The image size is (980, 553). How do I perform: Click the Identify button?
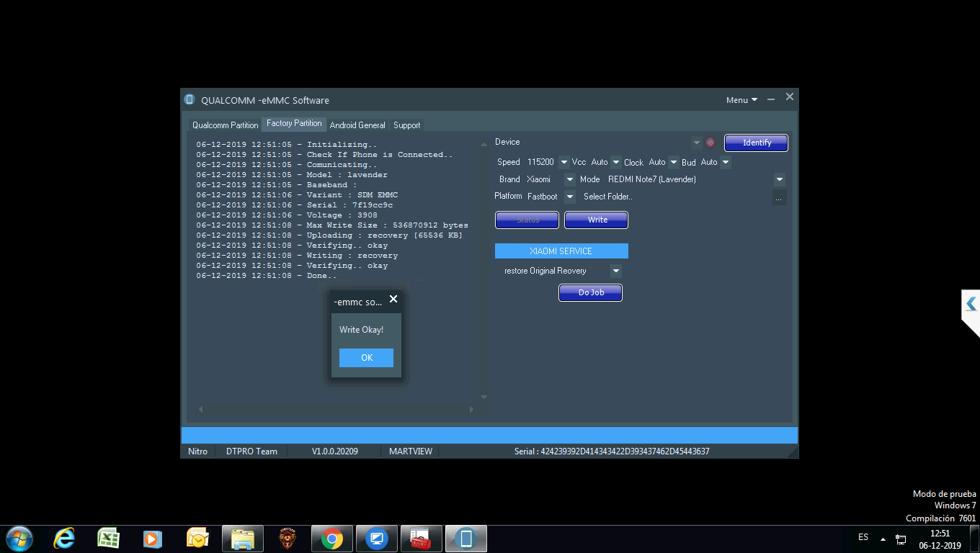756,143
